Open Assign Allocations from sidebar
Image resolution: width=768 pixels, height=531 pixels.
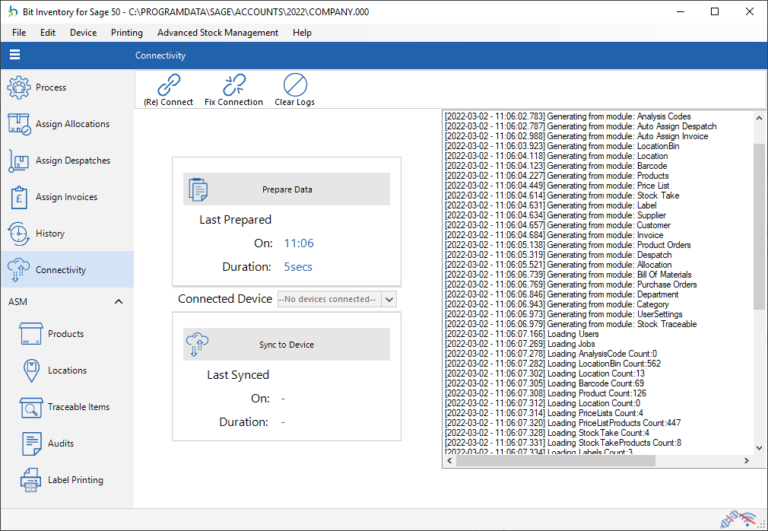coord(72,124)
